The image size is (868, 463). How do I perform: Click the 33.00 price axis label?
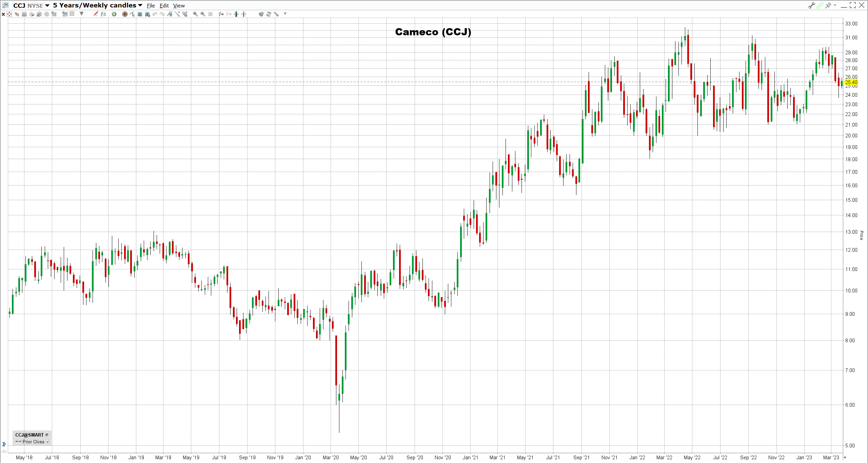pyautogui.click(x=851, y=24)
